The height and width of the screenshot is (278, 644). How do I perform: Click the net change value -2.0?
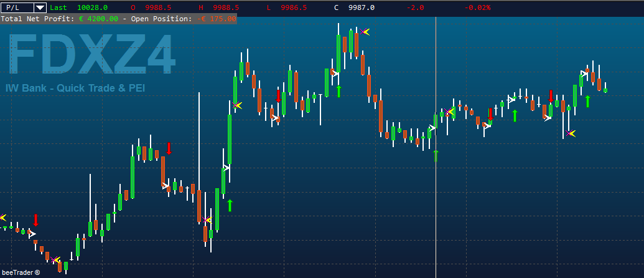pyautogui.click(x=416, y=7)
